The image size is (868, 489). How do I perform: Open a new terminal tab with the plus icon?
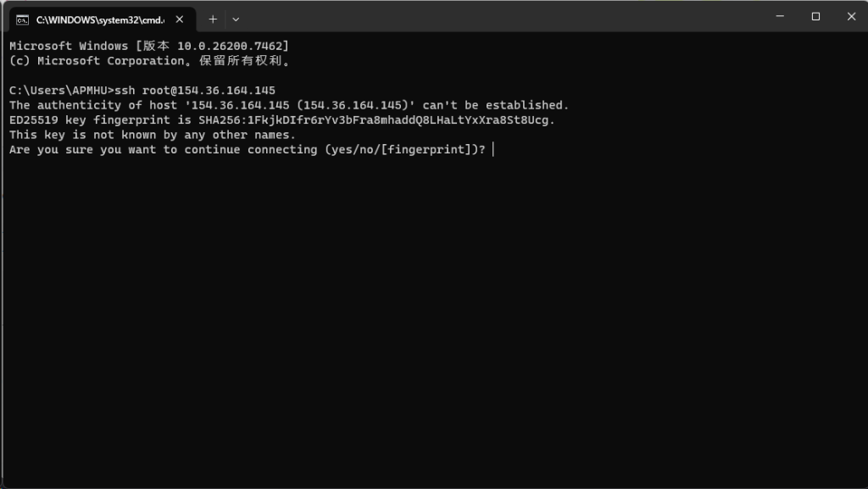coord(213,19)
